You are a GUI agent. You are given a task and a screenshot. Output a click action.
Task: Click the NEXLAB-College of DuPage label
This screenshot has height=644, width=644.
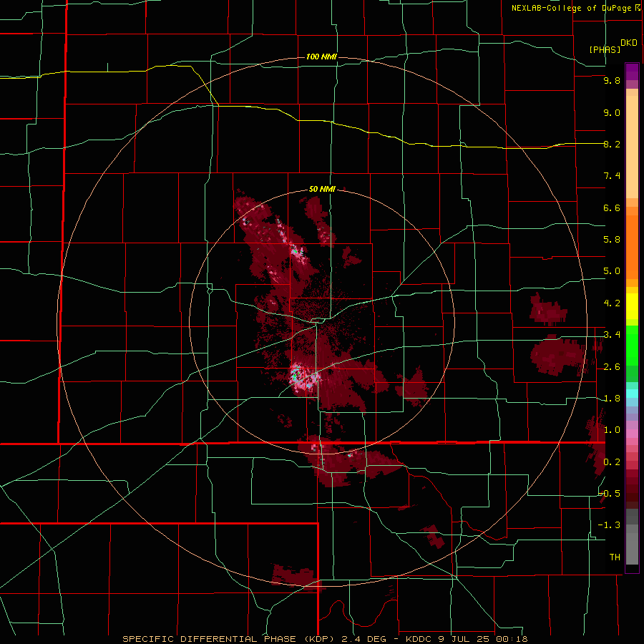pyautogui.click(x=576, y=8)
